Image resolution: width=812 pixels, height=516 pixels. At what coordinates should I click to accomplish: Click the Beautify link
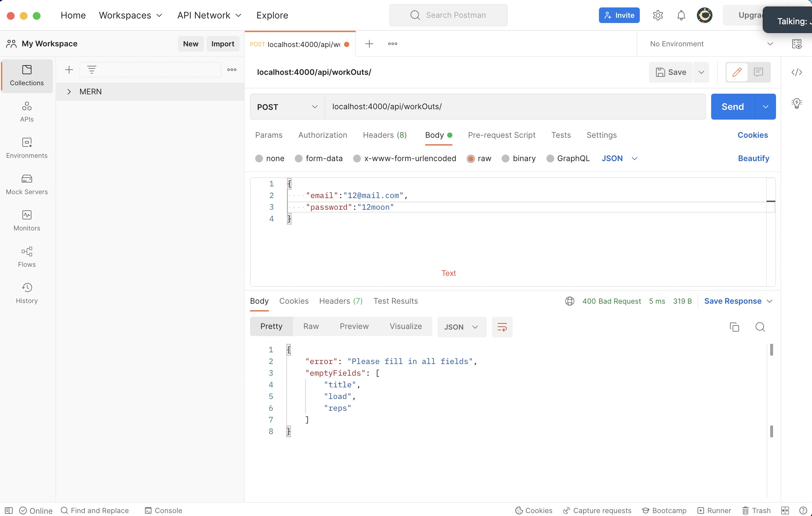coord(753,158)
